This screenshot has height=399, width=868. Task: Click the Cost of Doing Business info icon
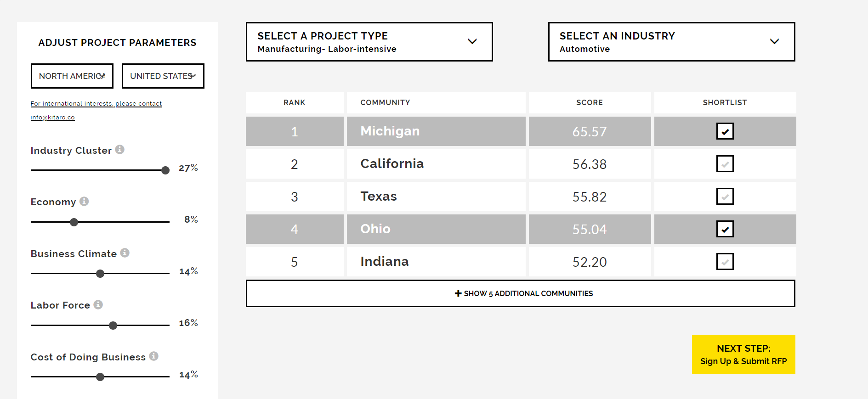tap(154, 356)
